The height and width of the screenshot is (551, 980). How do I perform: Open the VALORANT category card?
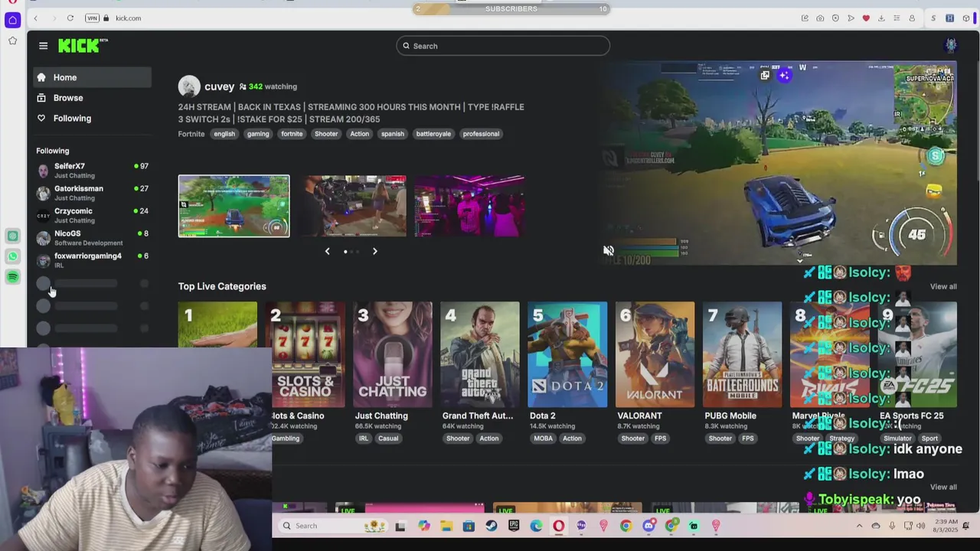coord(655,355)
